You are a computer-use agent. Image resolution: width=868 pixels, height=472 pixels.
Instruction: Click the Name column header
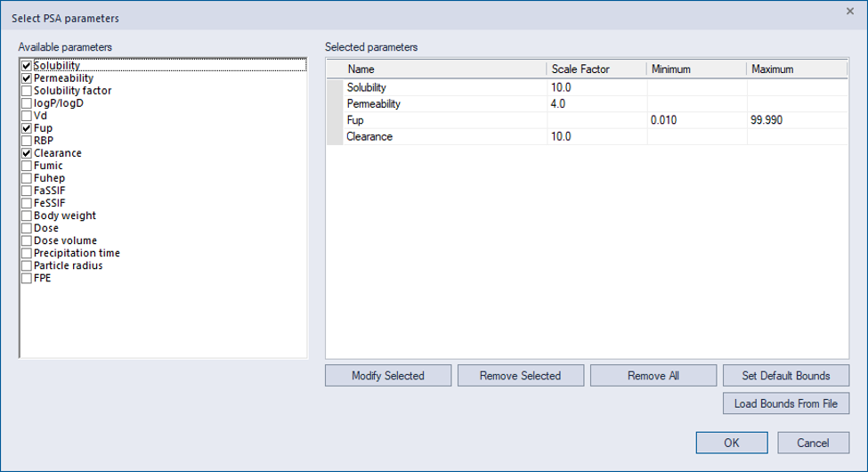coord(444,69)
